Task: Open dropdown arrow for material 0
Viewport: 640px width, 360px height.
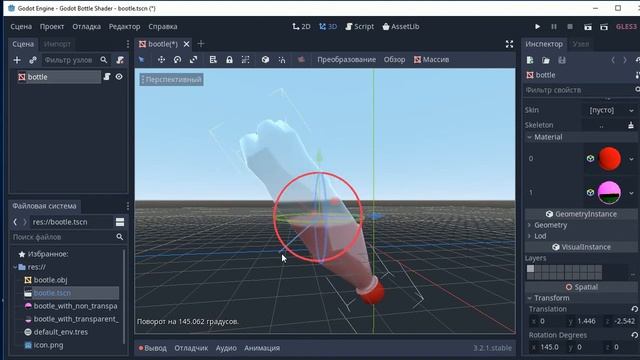Action: tap(631, 159)
